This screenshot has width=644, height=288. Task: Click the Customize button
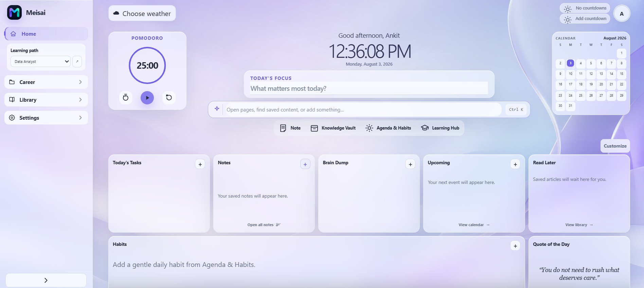[615, 146]
